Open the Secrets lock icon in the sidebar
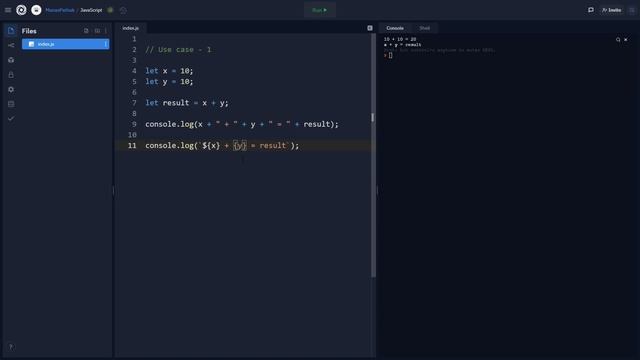The width and height of the screenshot is (640, 360). (11, 75)
